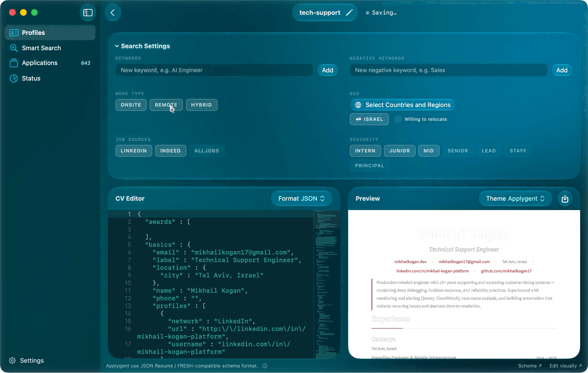Open mikhailkogan17@gmail.com link in preview

(x=464, y=262)
